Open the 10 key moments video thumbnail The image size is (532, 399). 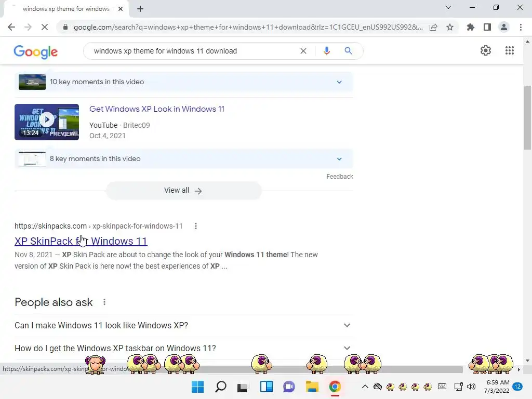32,82
